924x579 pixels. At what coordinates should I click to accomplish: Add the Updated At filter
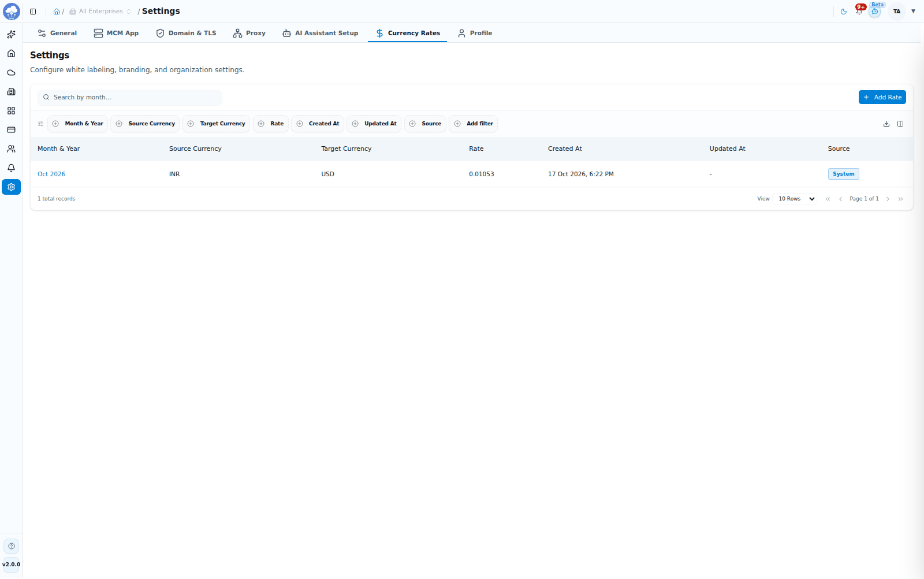click(x=374, y=124)
